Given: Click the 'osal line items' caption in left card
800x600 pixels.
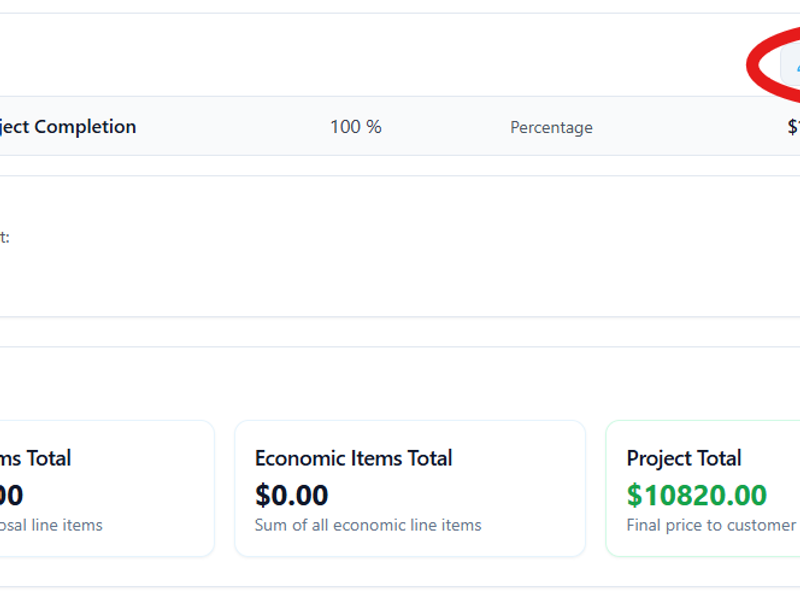Looking at the screenshot, I should click(x=51, y=525).
